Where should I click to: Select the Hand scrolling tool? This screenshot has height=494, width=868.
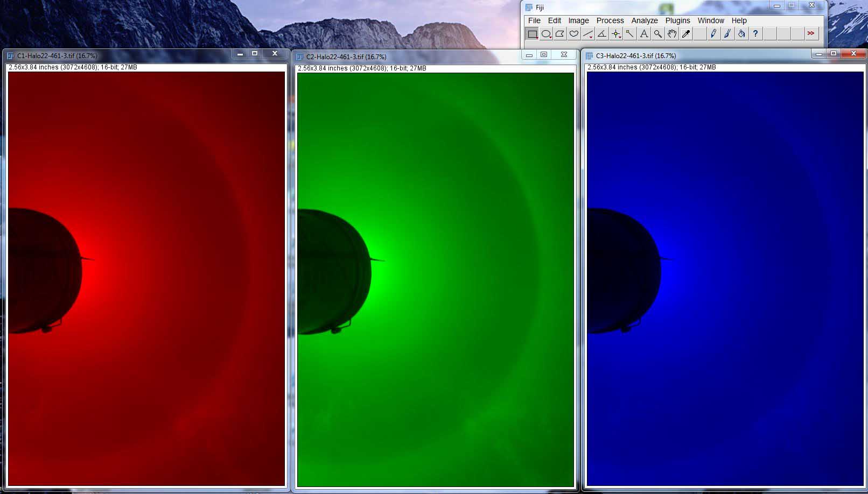[x=672, y=34]
